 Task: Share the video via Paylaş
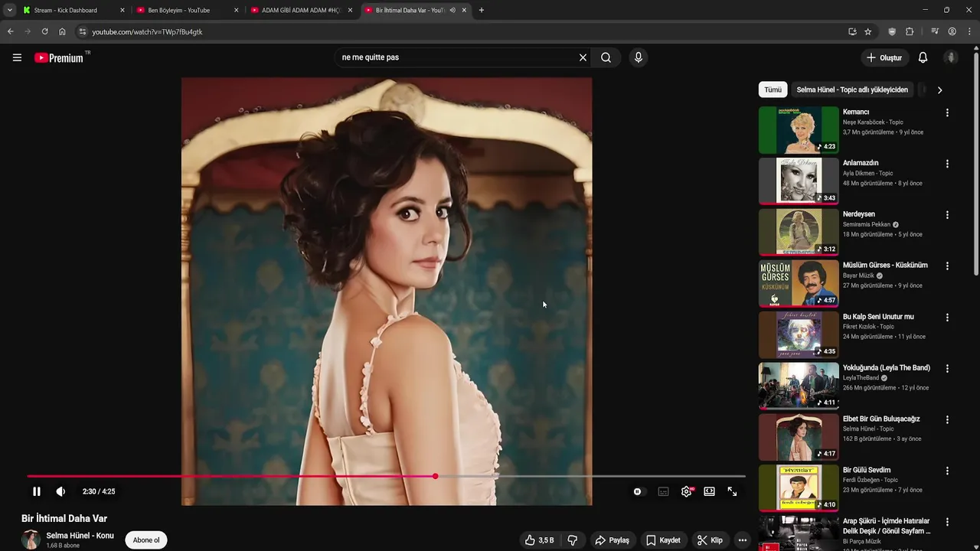(612, 540)
